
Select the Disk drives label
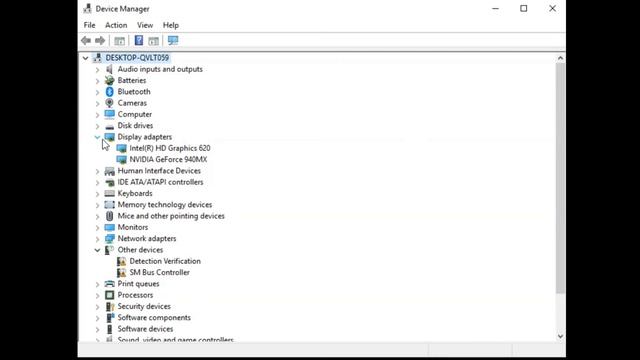(135, 126)
